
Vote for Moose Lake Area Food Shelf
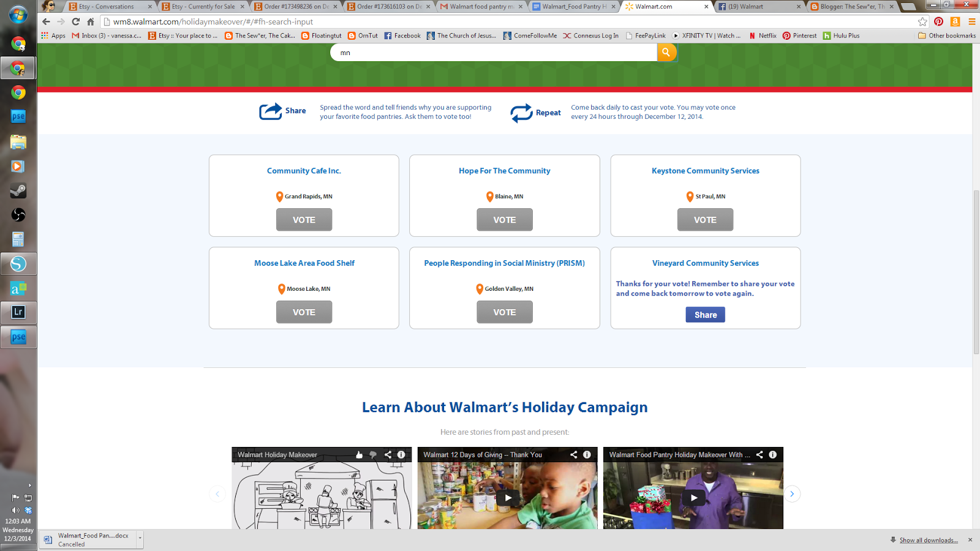tap(304, 312)
